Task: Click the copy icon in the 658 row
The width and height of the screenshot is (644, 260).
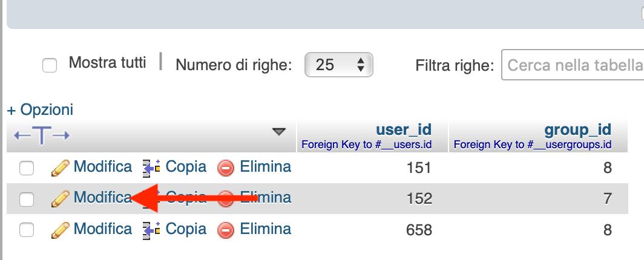Action: point(151,230)
